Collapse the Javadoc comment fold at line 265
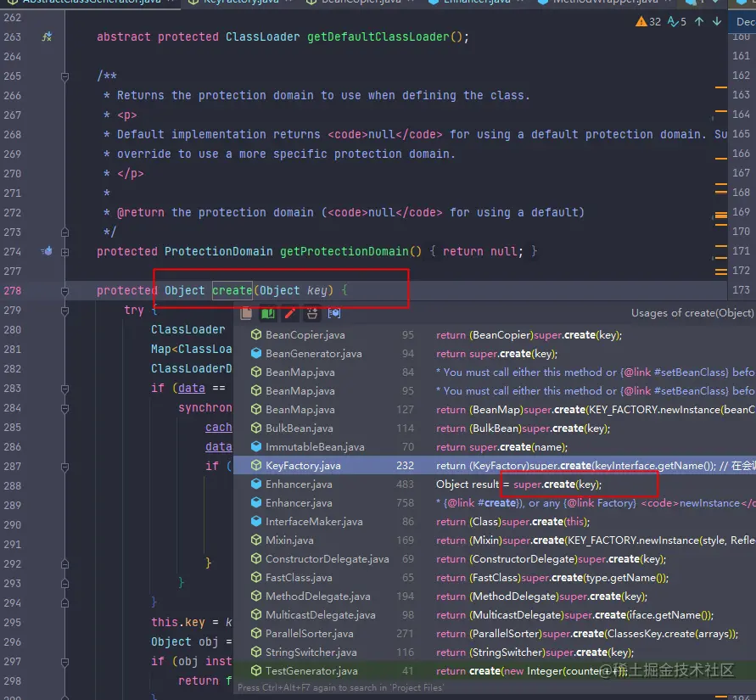This screenshot has height=700, width=756. [x=65, y=76]
